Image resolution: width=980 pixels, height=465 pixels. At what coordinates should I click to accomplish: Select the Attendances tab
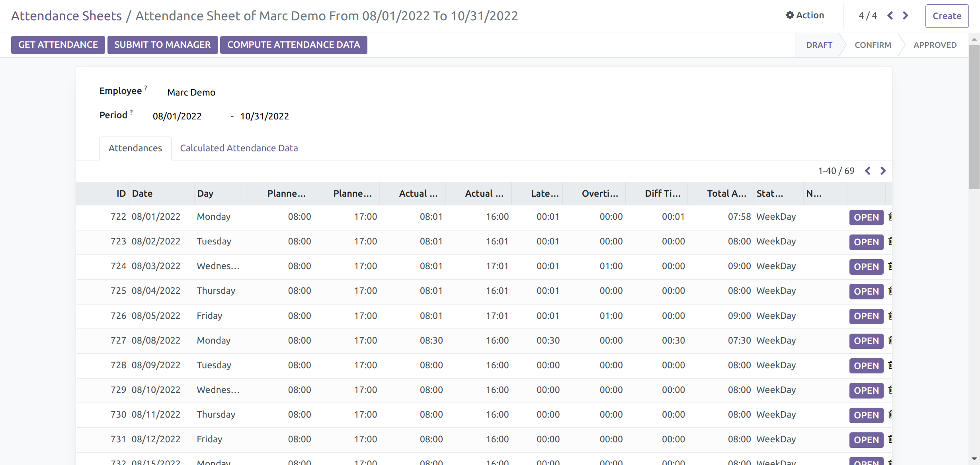click(135, 148)
